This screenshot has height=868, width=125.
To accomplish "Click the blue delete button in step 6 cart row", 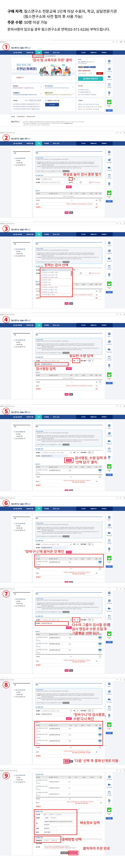I will click(100, 562).
